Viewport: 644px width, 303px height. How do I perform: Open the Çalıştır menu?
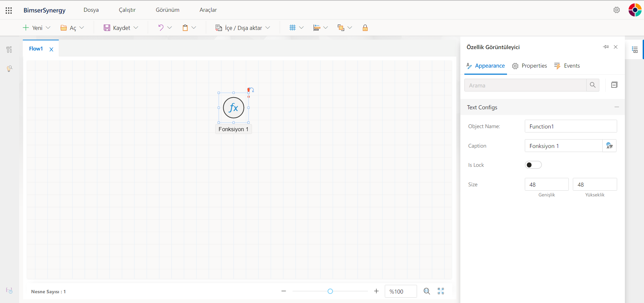click(x=127, y=10)
